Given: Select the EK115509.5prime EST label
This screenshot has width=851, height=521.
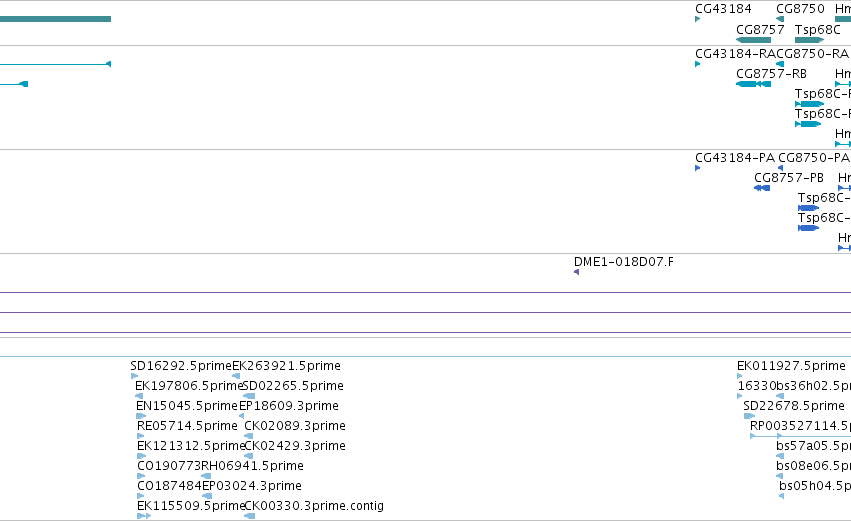Looking at the screenshot, I should coord(190,506).
